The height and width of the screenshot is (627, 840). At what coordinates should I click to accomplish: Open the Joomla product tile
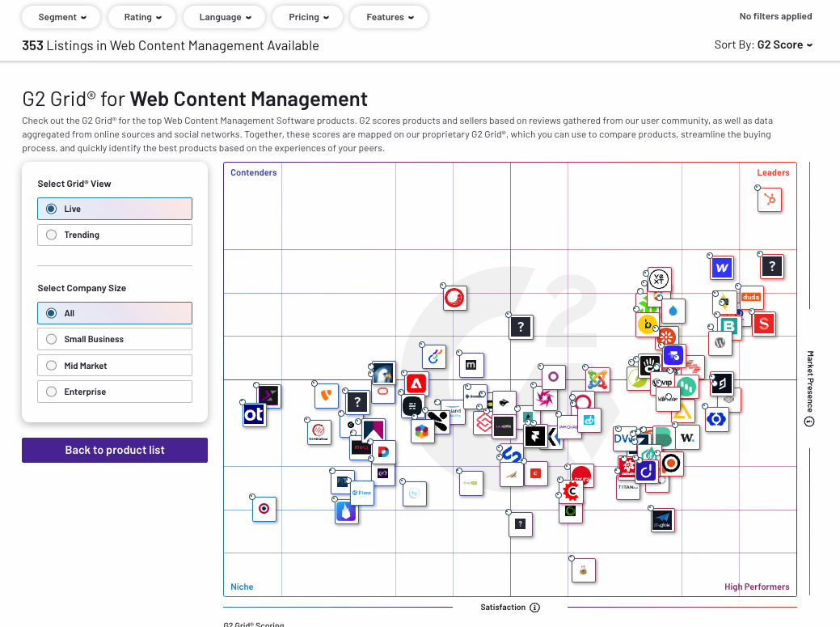pos(597,379)
